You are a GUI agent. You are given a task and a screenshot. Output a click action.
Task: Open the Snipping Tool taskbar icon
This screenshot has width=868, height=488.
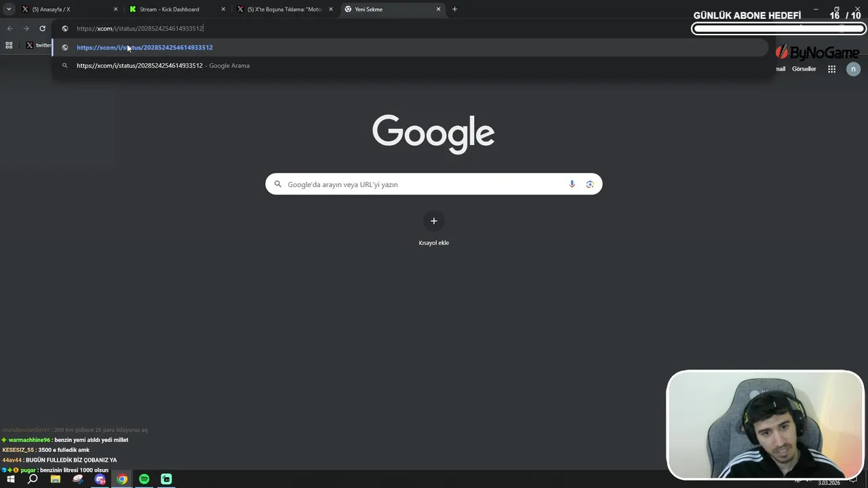tap(78, 479)
